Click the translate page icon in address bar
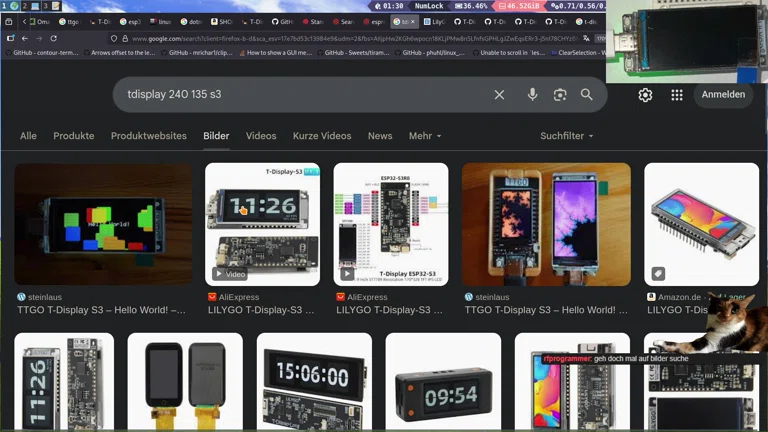This screenshot has width=768, height=432. pyautogui.click(x=586, y=38)
